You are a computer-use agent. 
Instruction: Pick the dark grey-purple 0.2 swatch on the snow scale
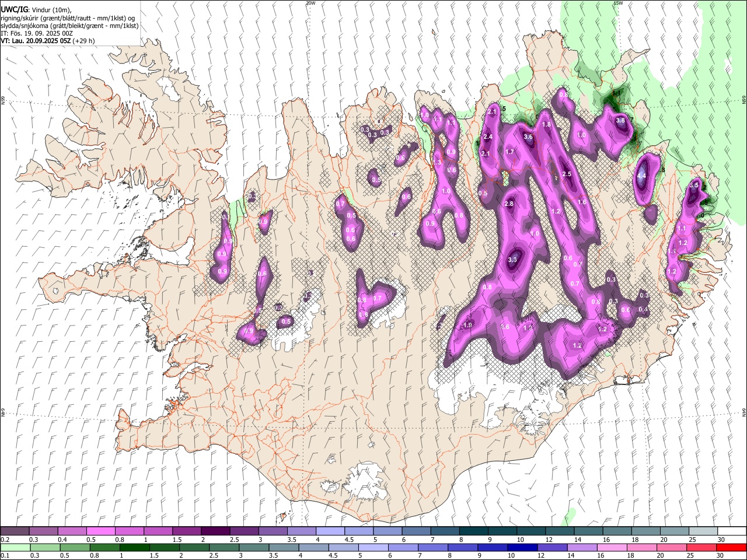pyautogui.click(x=15, y=531)
